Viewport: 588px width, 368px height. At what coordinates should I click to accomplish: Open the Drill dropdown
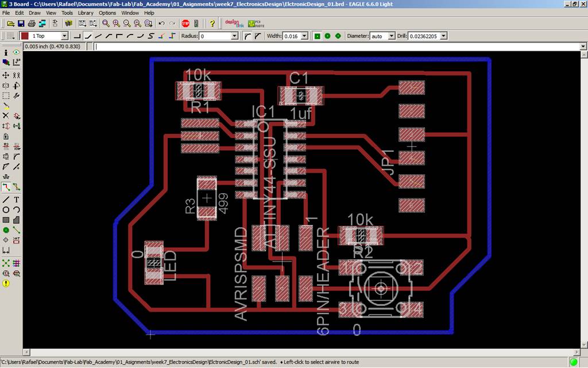click(x=444, y=36)
